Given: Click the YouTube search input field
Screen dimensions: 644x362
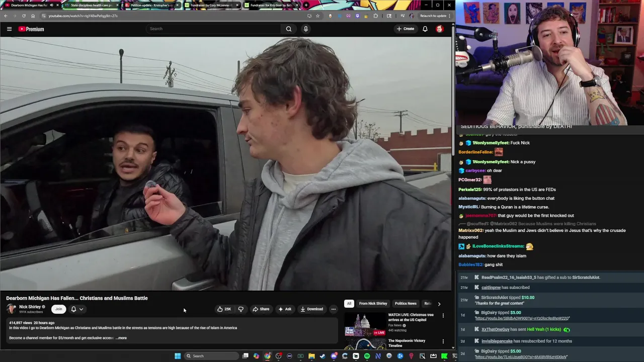Looking at the screenshot, I should (x=214, y=29).
